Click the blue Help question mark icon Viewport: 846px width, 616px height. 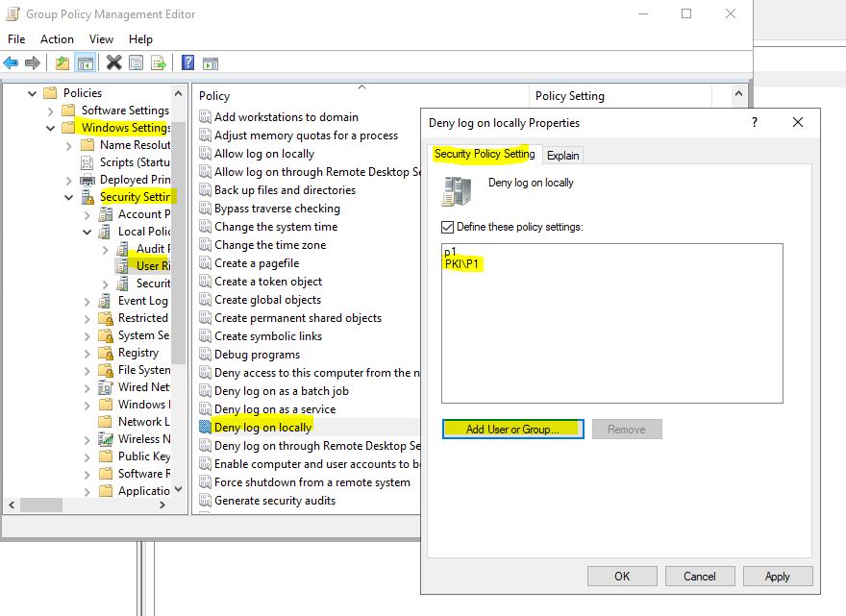[x=187, y=62]
